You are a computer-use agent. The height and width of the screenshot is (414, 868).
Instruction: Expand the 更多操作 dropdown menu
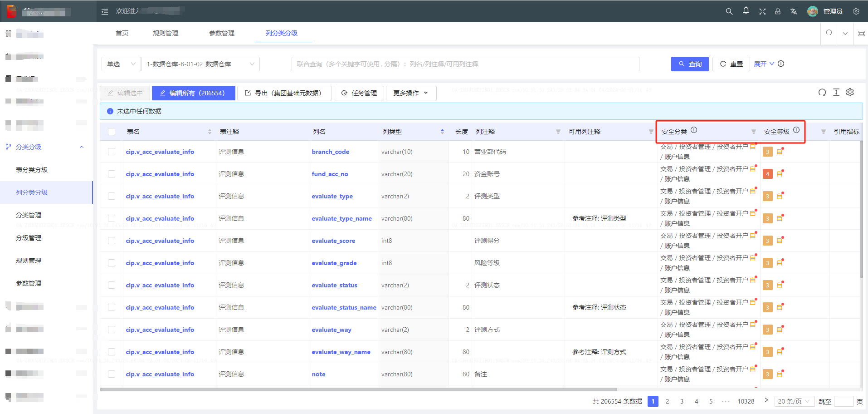pyautogui.click(x=411, y=93)
